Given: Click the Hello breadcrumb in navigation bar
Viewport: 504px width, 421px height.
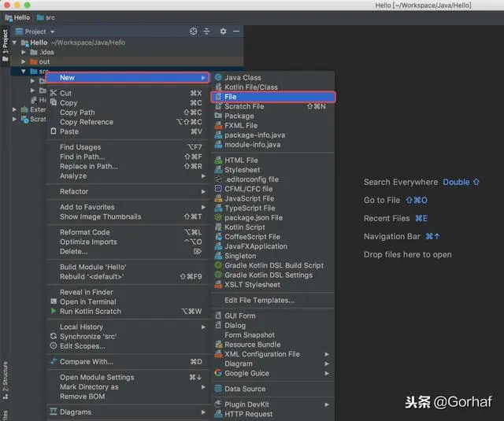Looking at the screenshot, I should [17, 17].
